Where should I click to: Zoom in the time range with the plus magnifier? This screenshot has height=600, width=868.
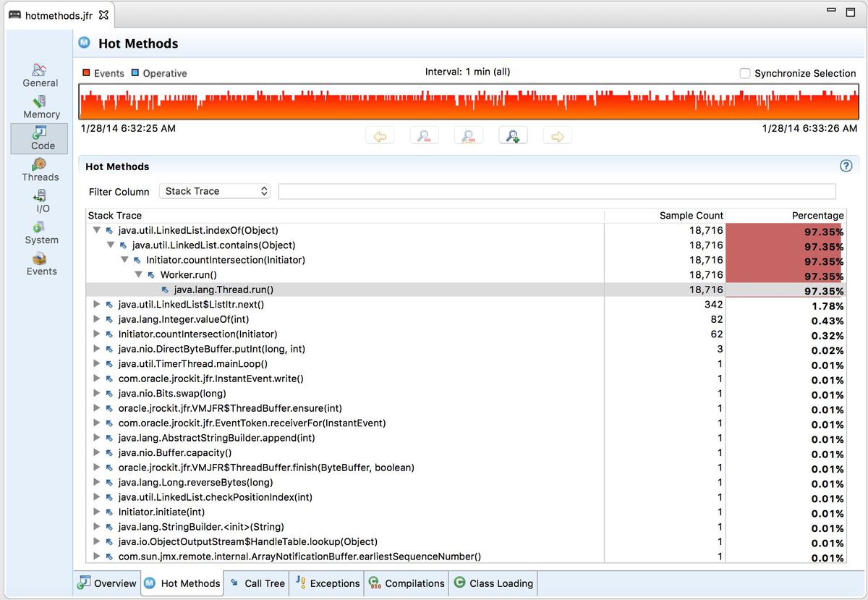point(513,135)
